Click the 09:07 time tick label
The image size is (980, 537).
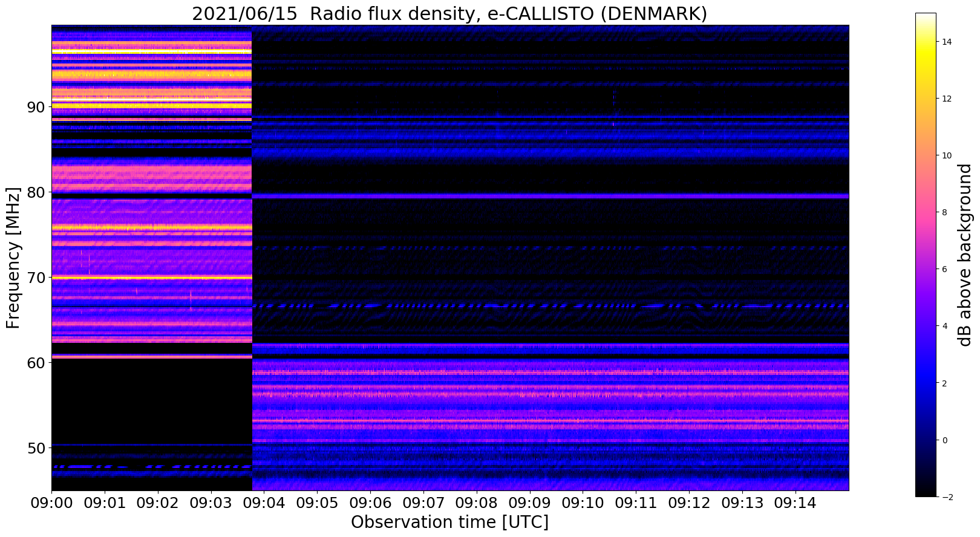pos(423,503)
